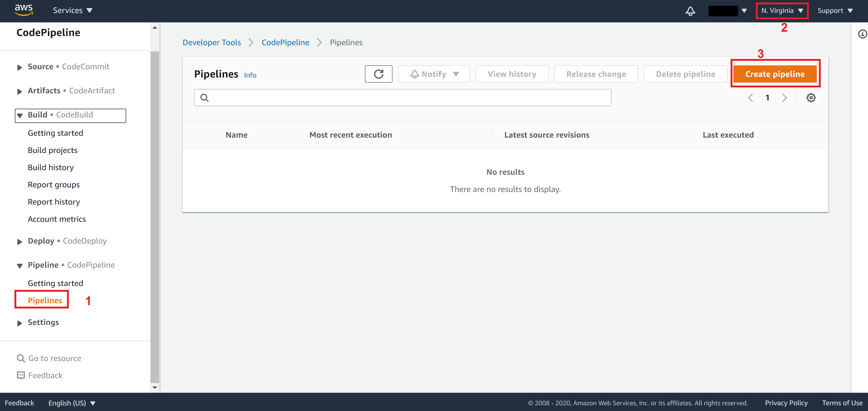This screenshot has height=411, width=868.
Task: Open Build projects page
Action: click(x=52, y=150)
